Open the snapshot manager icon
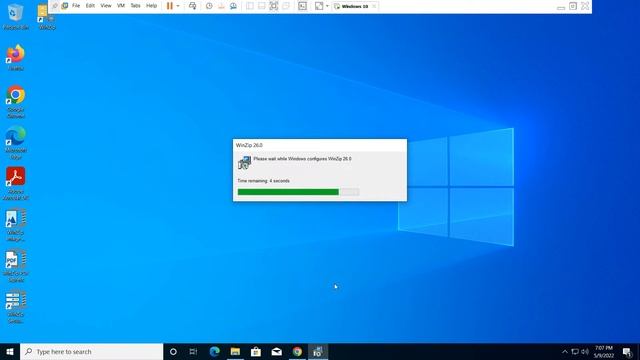This screenshot has width=640, height=360. 233,6
